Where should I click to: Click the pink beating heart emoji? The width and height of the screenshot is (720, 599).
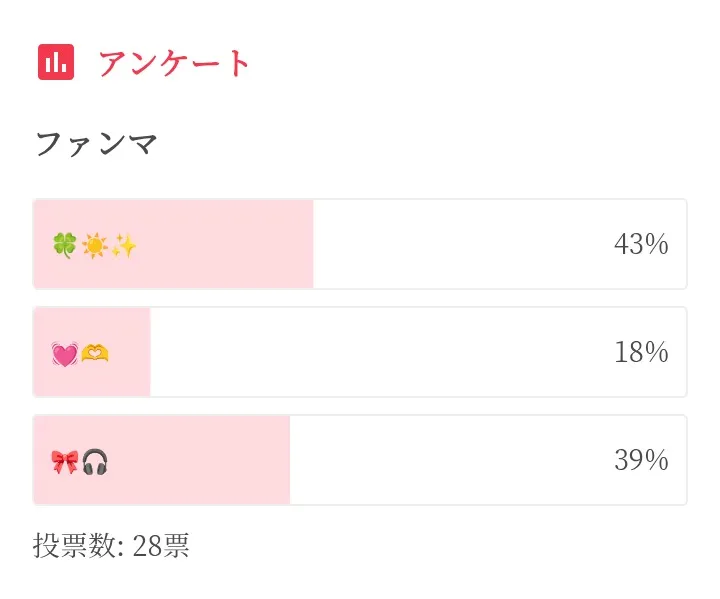(x=64, y=353)
